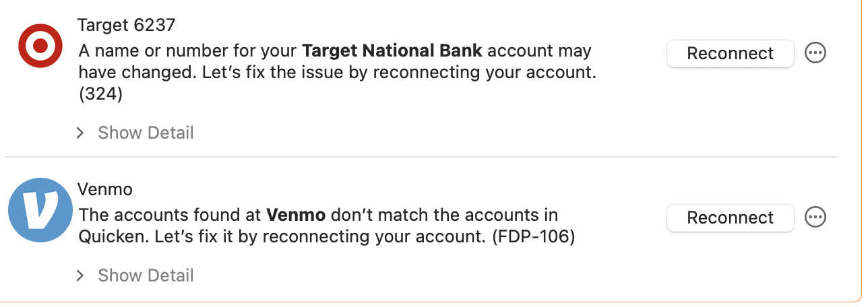Click the blue Venmo logo
Image resolution: width=868 pixels, height=307 pixels.
[40, 210]
